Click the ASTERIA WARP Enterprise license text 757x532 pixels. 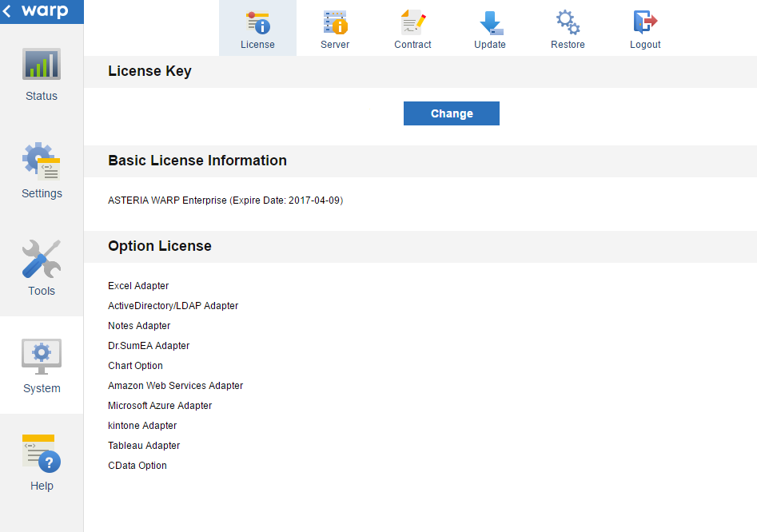(225, 200)
